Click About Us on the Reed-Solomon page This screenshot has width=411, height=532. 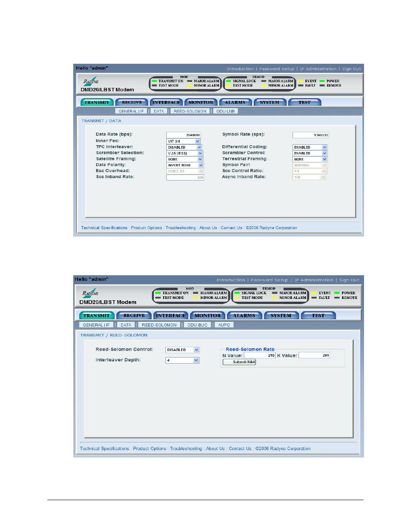(215, 448)
